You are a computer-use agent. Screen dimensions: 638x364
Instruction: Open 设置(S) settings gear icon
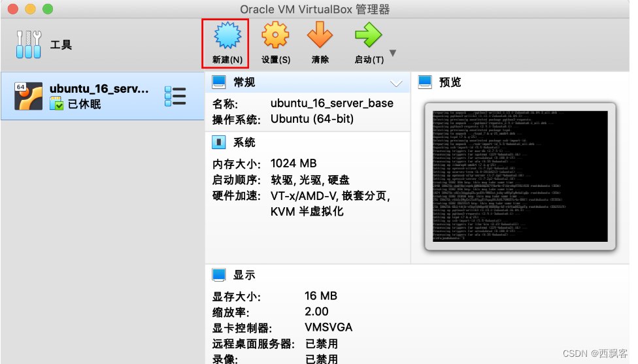pos(275,35)
